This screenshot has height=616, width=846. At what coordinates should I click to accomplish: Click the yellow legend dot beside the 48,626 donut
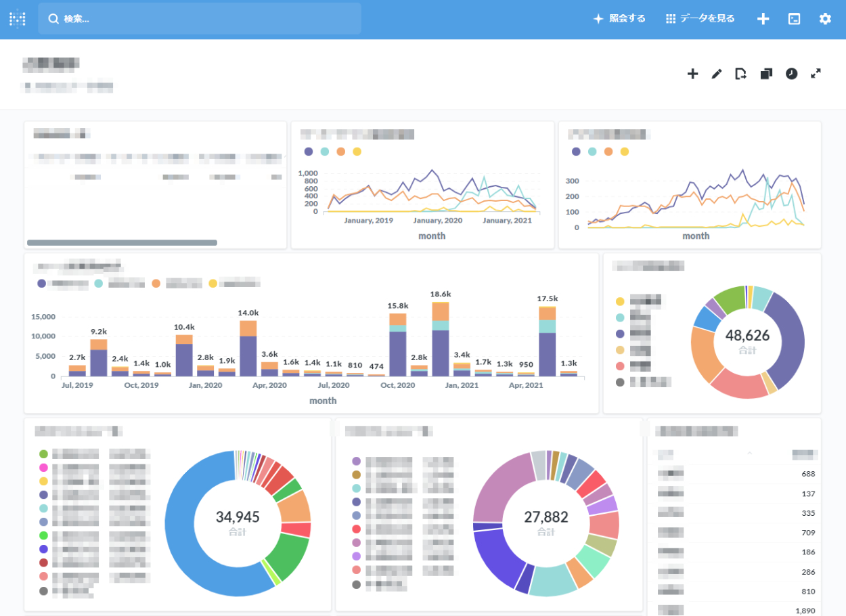coord(620,301)
